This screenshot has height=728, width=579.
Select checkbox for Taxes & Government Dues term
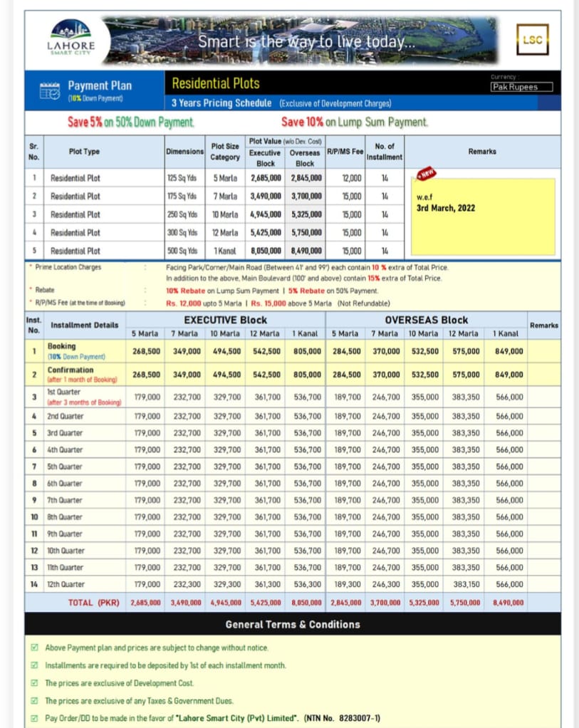coord(35,701)
